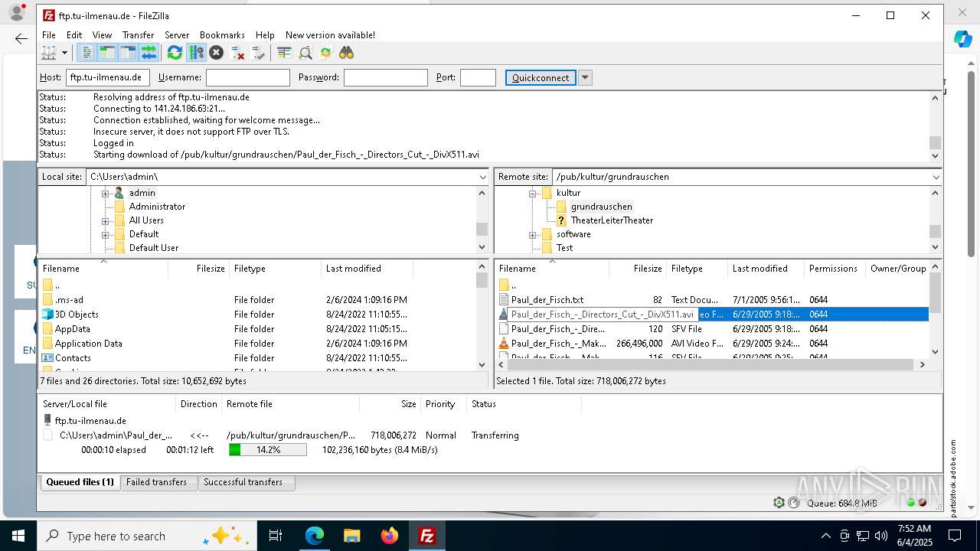This screenshot has height=551, width=980.
Task: Open the Site Manager
Action: tap(49, 53)
